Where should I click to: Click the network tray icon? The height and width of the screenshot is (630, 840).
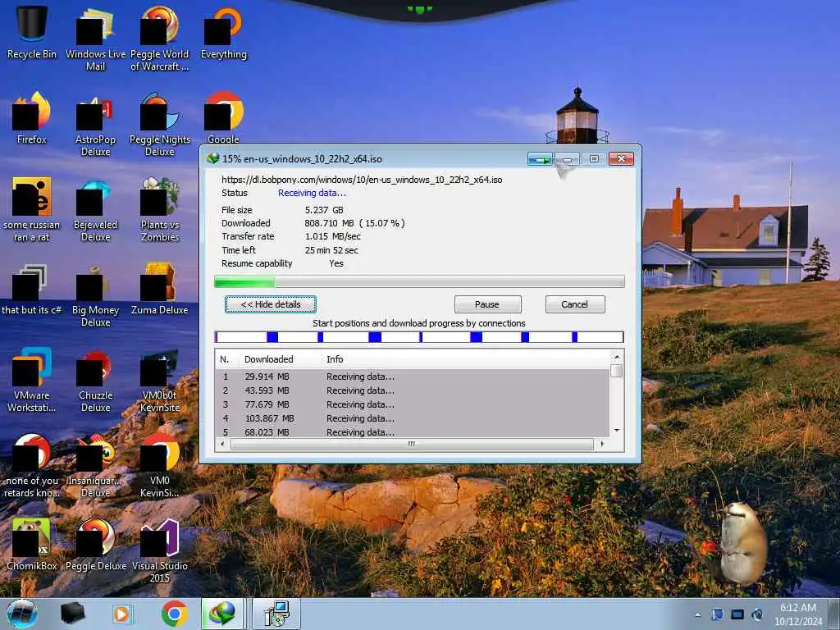pyautogui.click(x=717, y=614)
